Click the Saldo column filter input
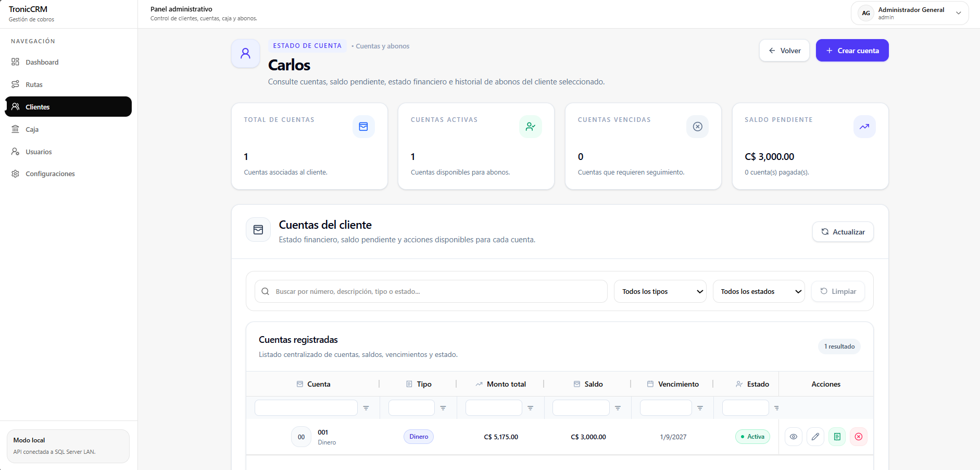This screenshot has width=980, height=470. tap(581, 408)
